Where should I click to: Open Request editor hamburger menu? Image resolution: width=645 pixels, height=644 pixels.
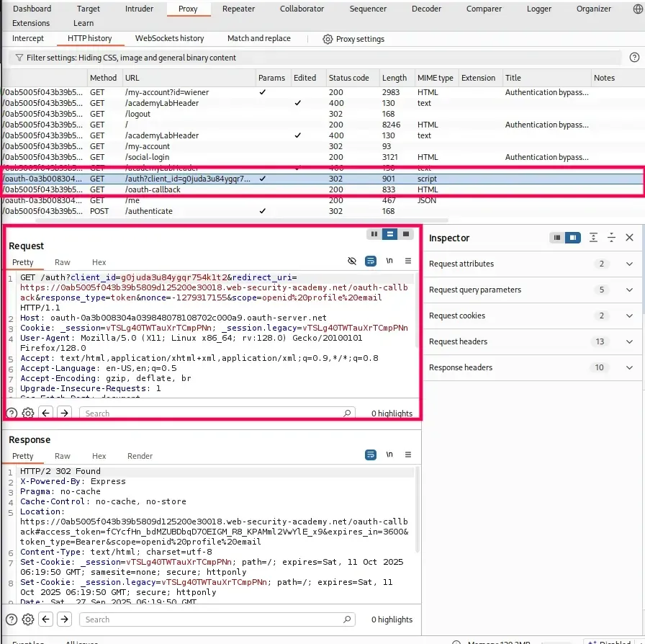[408, 261]
